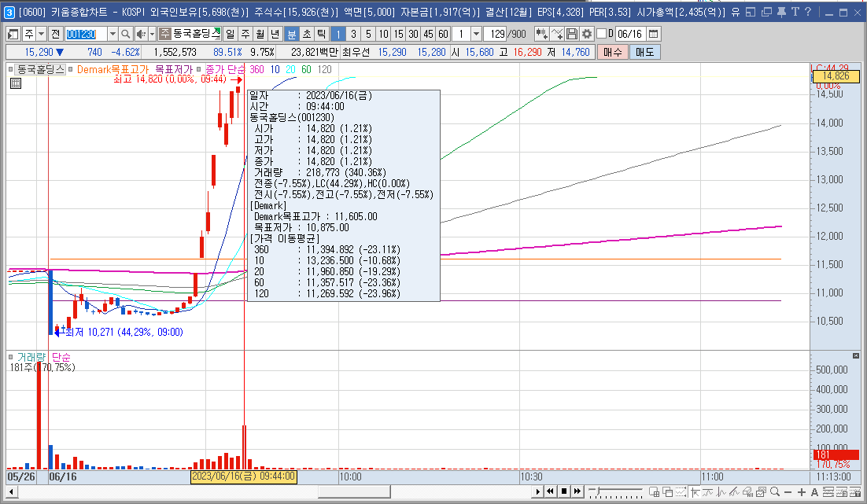Click the window layout icon in title bar

pyautogui.click(x=751, y=12)
